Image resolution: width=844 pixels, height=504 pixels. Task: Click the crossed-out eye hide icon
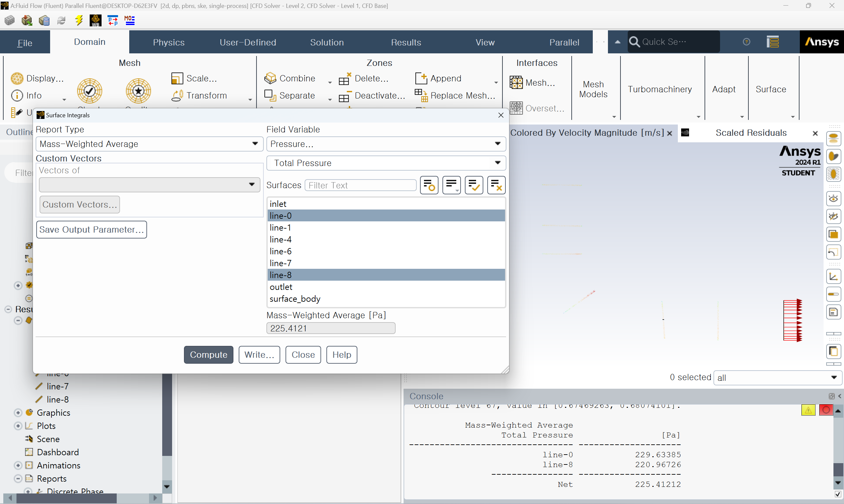[833, 216]
